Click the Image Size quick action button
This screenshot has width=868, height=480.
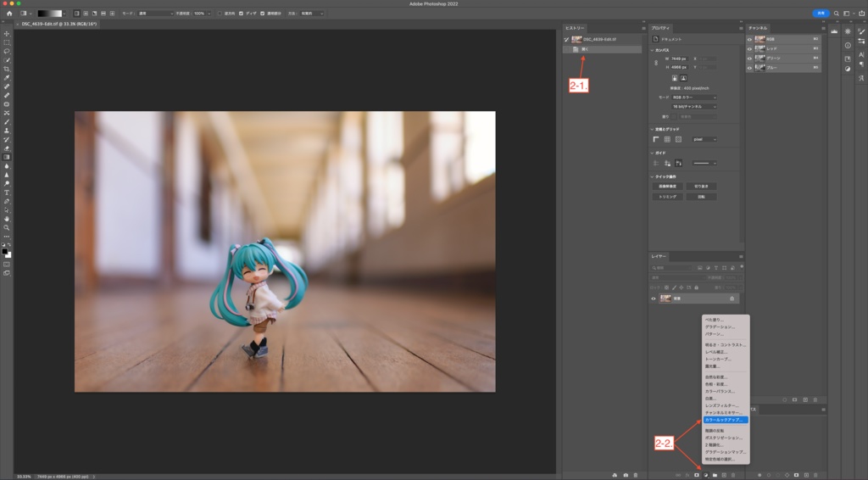(x=668, y=186)
